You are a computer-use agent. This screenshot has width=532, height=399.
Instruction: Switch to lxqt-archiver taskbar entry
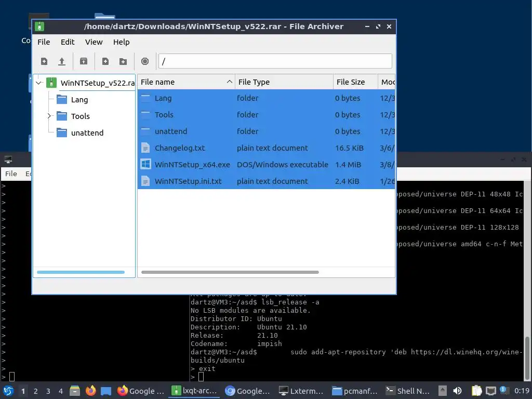[195, 391]
